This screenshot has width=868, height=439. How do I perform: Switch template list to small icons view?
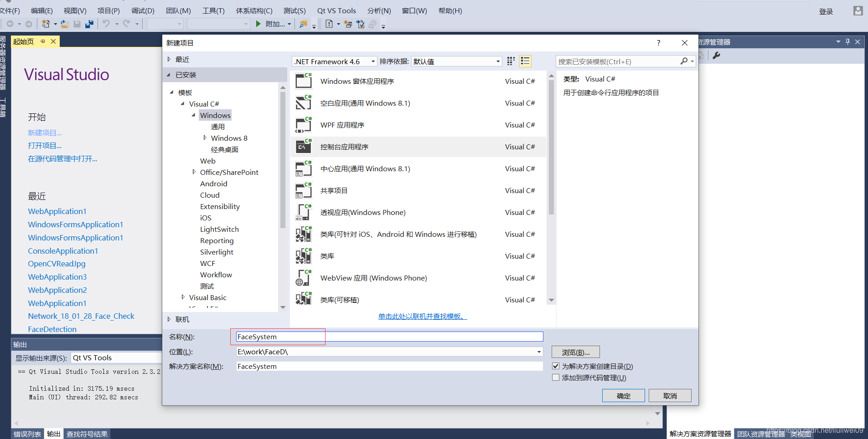[x=511, y=61]
